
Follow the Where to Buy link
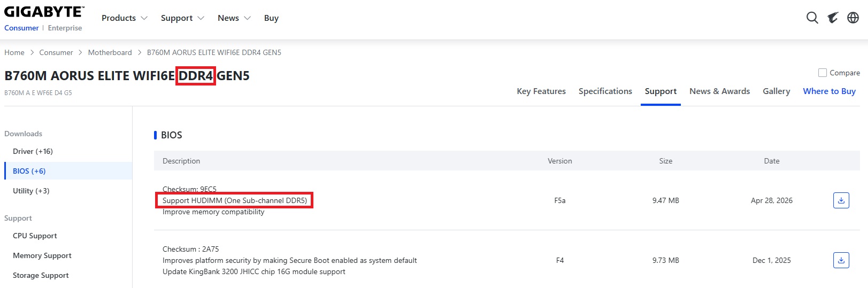829,91
